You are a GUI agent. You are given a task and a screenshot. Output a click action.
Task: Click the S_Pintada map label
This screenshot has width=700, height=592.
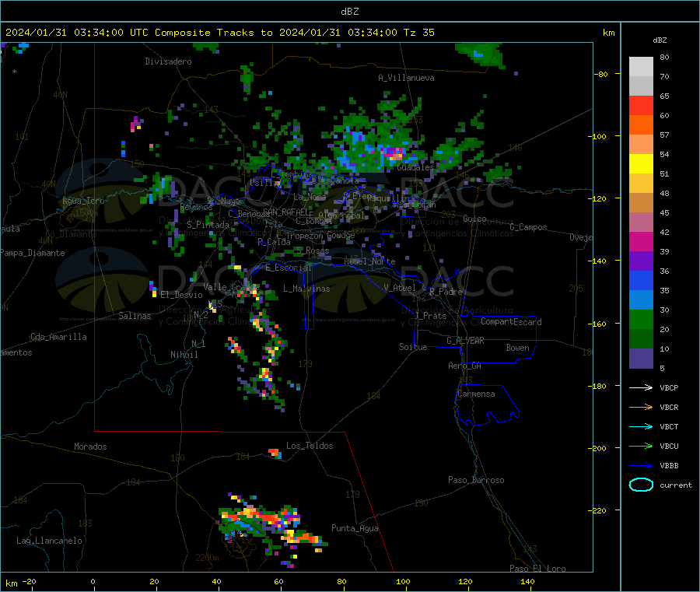pos(208,225)
